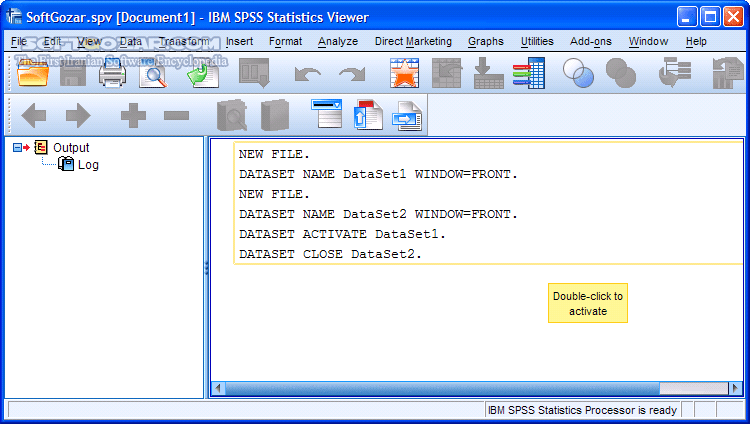
Task: Open the Transform menu
Action: (x=184, y=42)
